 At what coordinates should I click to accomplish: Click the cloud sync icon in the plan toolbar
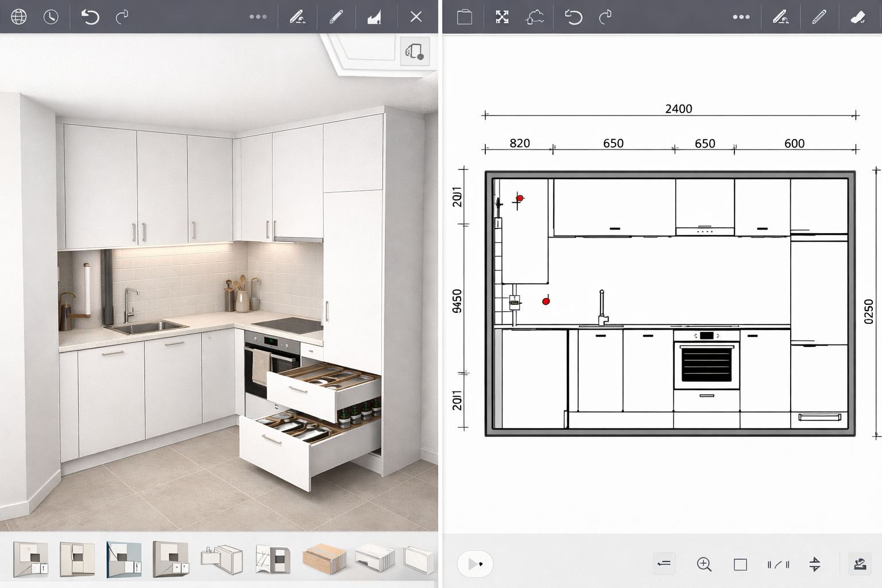click(x=535, y=17)
